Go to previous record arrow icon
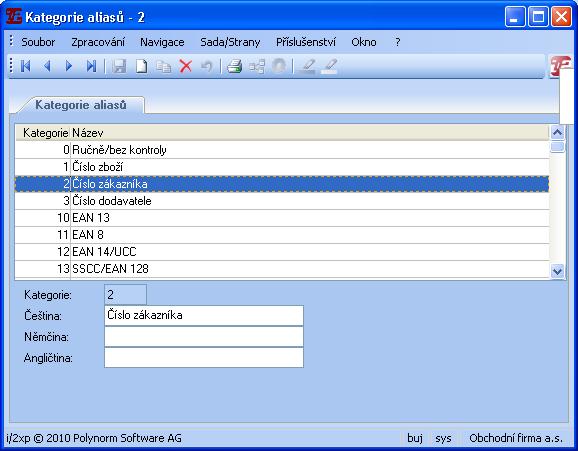 point(47,66)
